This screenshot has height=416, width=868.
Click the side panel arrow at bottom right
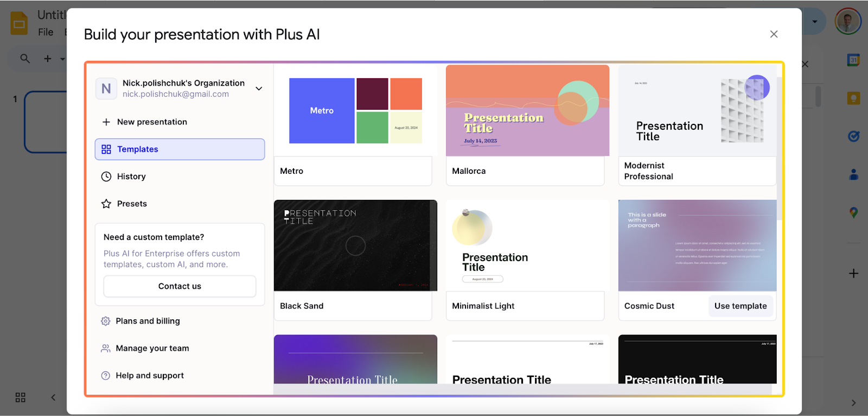[x=853, y=403]
